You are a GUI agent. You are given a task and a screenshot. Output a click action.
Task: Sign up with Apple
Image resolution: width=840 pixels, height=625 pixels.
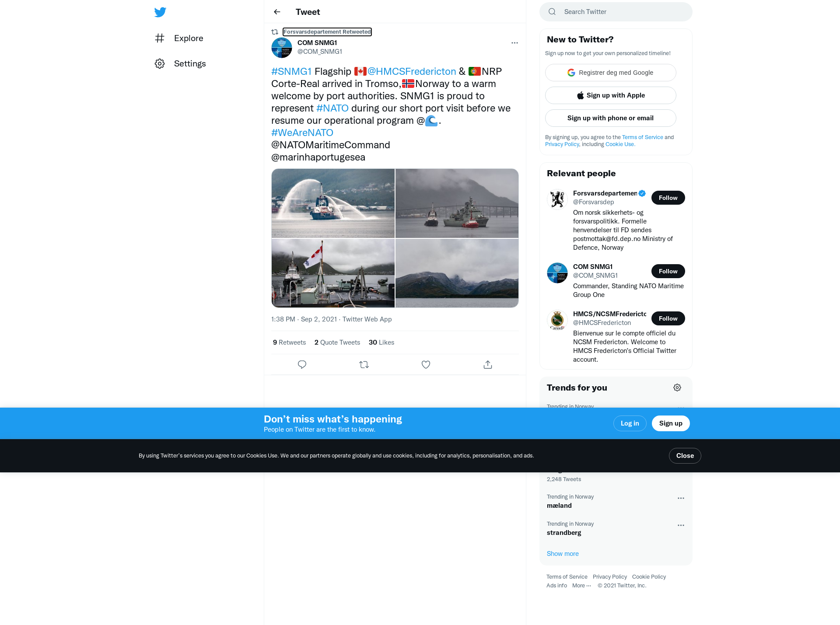tap(611, 95)
